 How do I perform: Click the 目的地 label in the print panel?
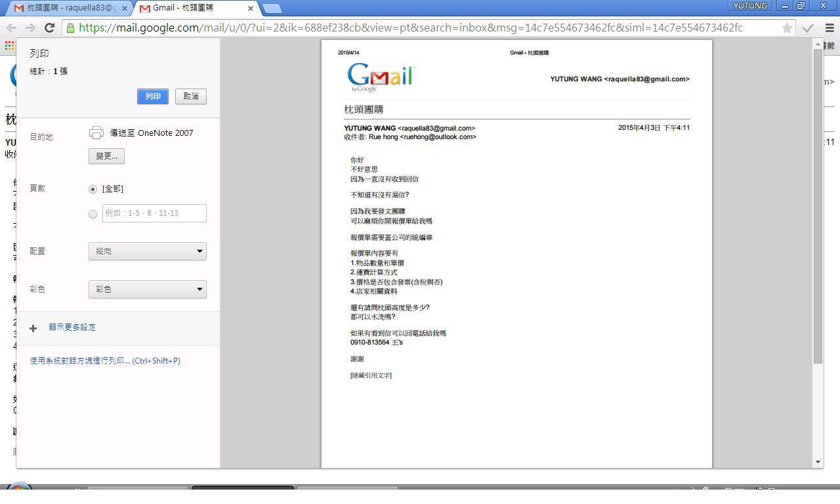point(41,137)
